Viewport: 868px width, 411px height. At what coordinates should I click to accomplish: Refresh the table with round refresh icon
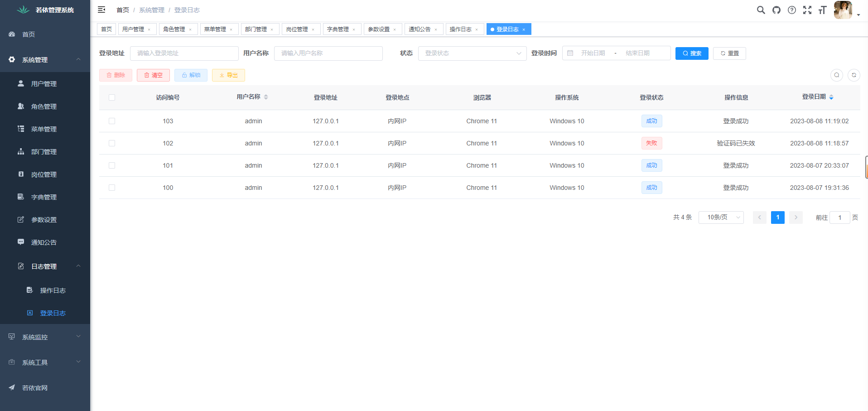point(854,75)
